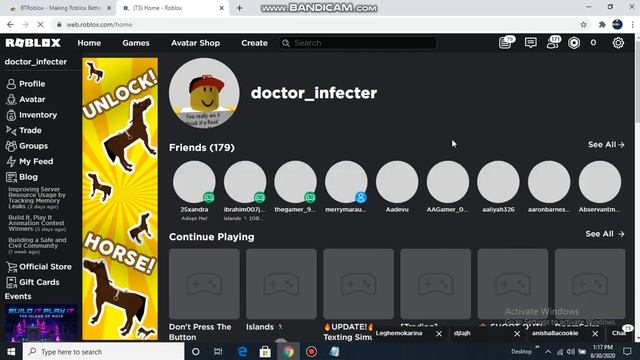Open Don't Press The Button game tile
The width and height of the screenshot is (640, 360).
pos(204,284)
